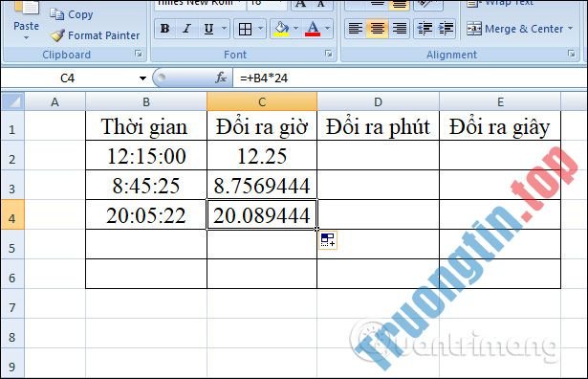Open the fill color dropdown arrow
This screenshot has width=588, height=379.
click(x=295, y=29)
